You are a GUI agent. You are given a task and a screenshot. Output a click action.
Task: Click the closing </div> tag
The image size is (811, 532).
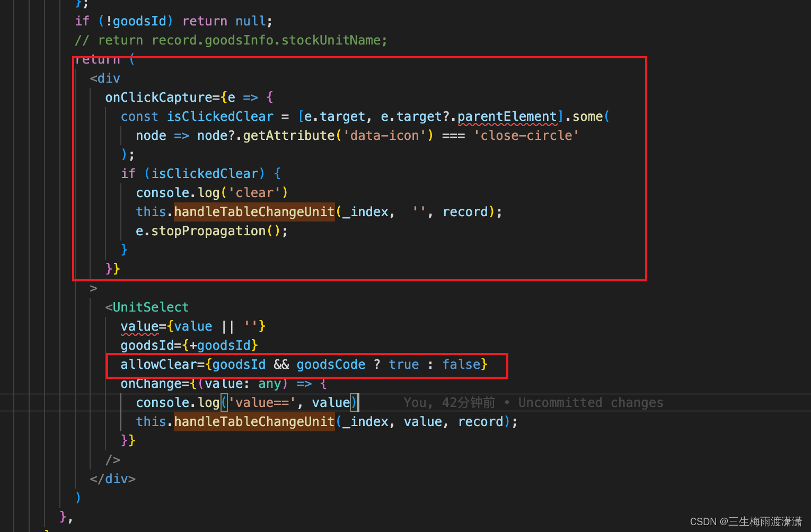pyautogui.click(x=113, y=478)
